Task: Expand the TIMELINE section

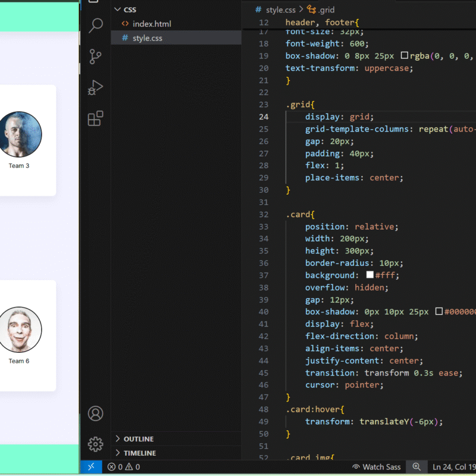Action: tap(139, 453)
